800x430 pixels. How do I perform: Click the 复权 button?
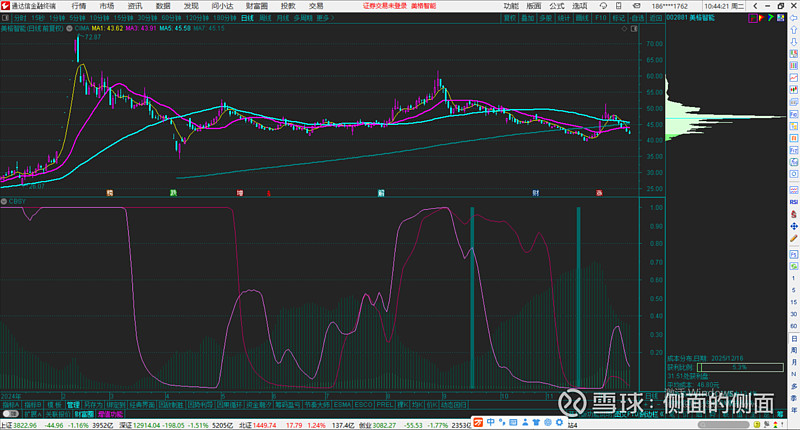pos(510,18)
